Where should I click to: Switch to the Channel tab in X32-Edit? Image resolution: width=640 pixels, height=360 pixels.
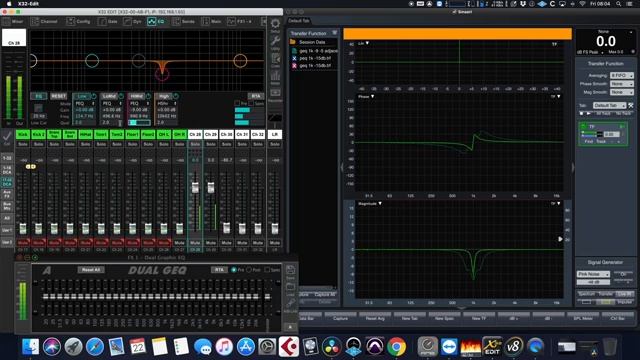coord(44,21)
